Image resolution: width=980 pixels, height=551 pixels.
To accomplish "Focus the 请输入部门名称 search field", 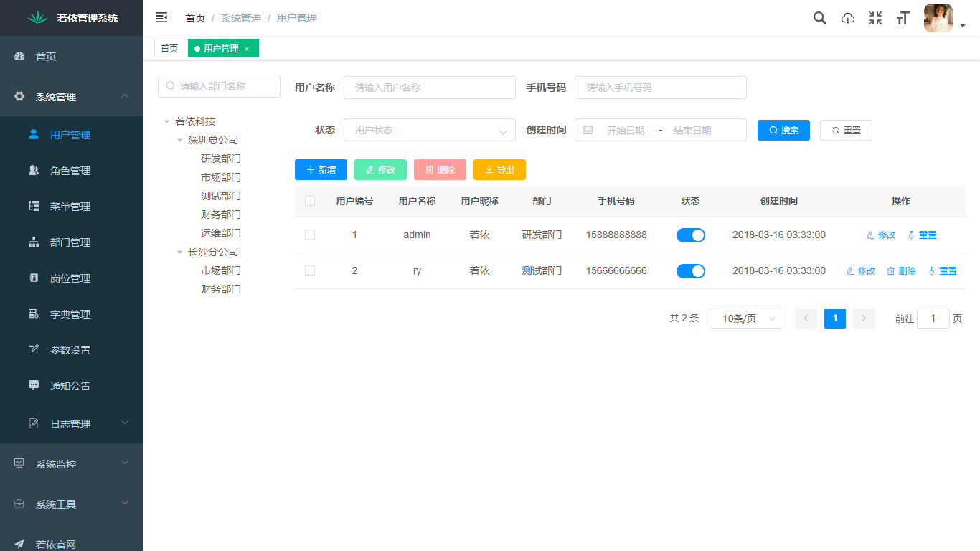I will pyautogui.click(x=219, y=85).
